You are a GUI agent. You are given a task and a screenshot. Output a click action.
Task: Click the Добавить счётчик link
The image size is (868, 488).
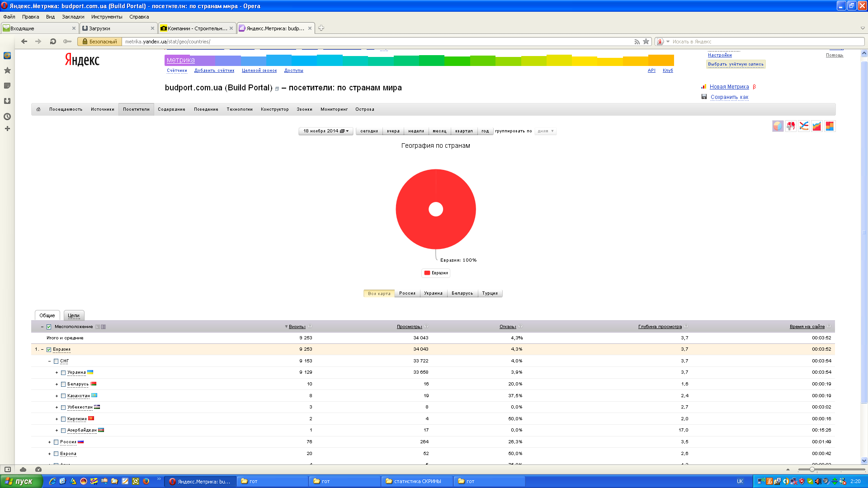pos(214,70)
